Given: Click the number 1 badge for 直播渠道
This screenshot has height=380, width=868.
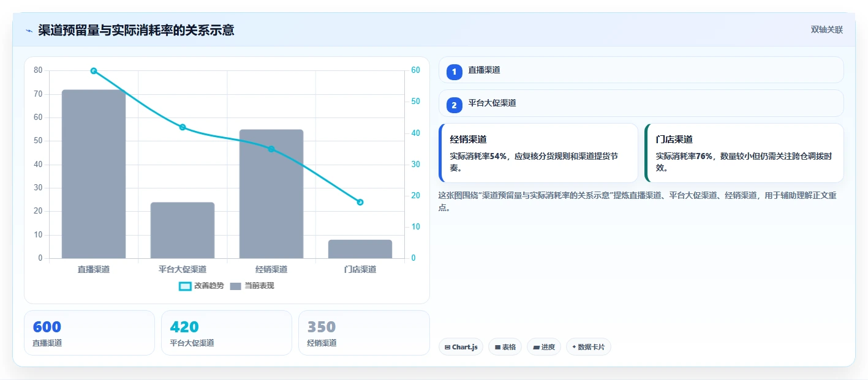Looking at the screenshot, I should 454,72.
